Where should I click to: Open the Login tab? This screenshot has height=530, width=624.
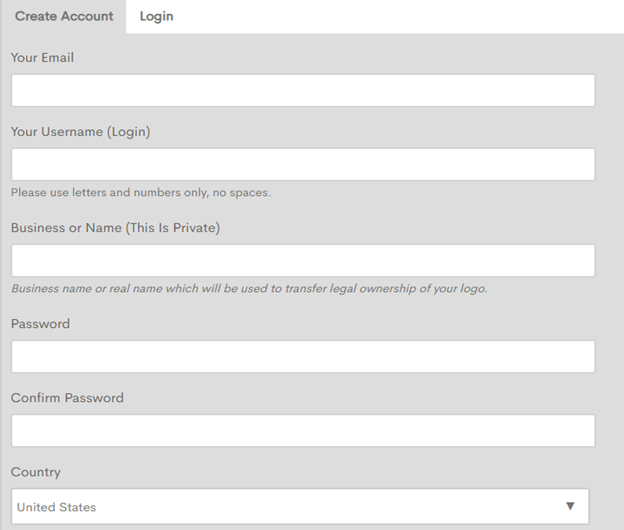pyautogui.click(x=156, y=16)
